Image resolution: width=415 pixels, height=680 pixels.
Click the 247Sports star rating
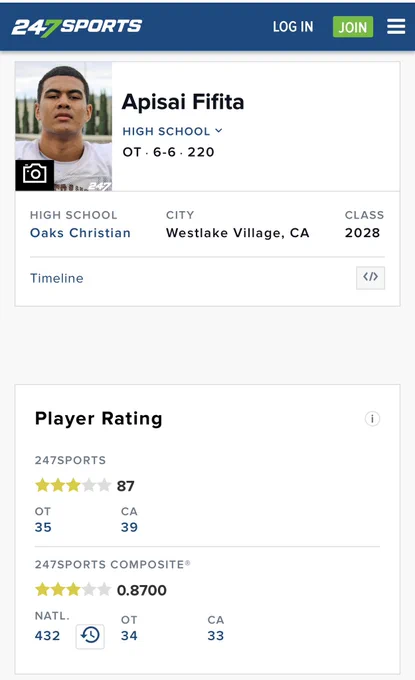[x=73, y=485]
